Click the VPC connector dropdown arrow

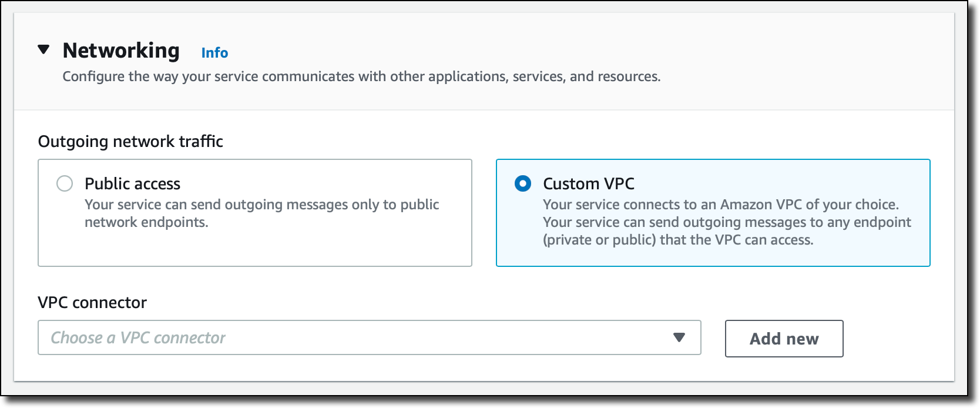pos(679,337)
